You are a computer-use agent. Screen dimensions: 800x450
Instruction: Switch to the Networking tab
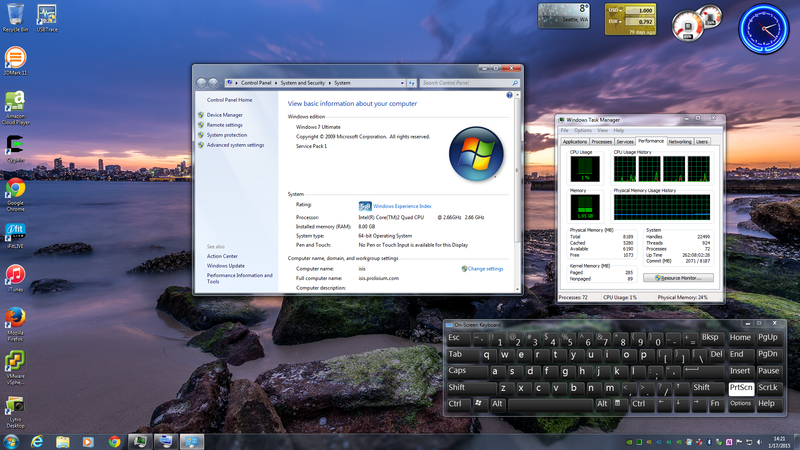click(x=680, y=141)
